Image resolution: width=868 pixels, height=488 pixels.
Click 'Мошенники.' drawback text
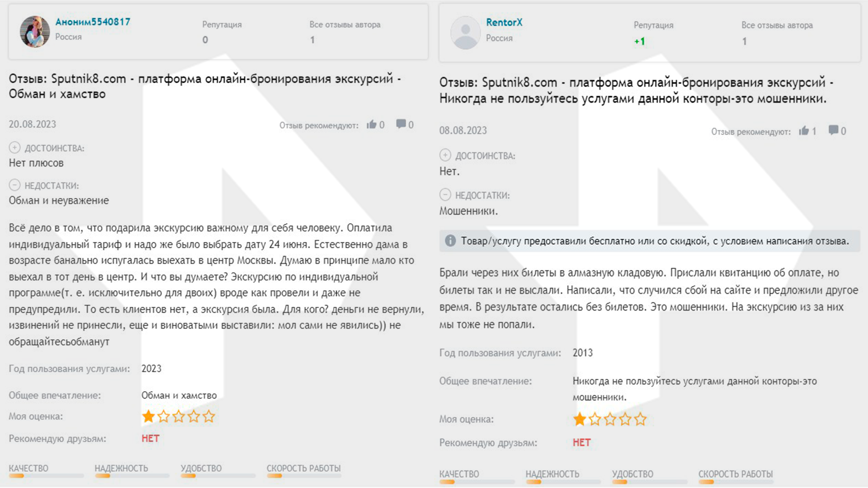(469, 211)
